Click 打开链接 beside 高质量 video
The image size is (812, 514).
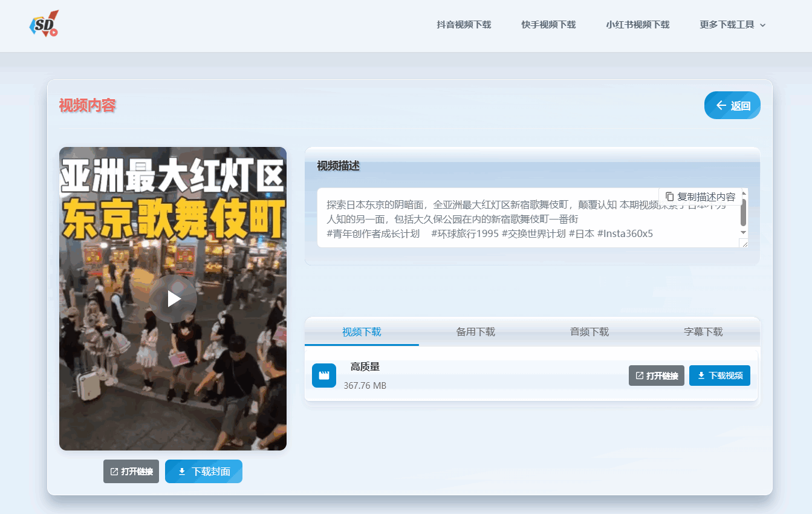click(657, 376)
